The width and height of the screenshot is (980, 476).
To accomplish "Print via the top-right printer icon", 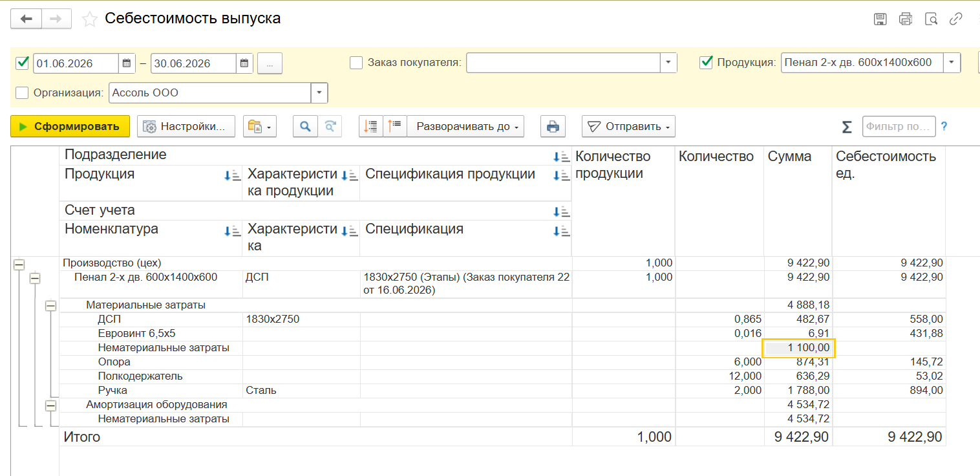I will [x=905, y=19].
